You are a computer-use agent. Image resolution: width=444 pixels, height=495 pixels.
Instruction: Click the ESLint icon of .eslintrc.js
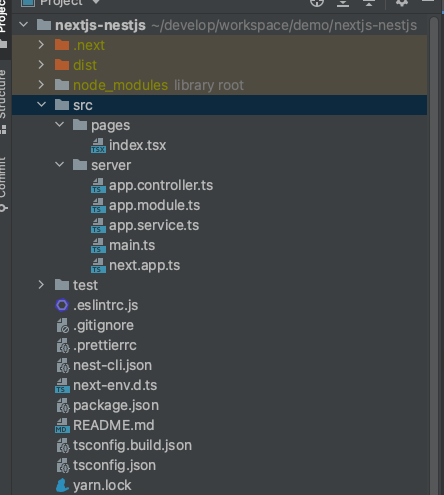62,305
